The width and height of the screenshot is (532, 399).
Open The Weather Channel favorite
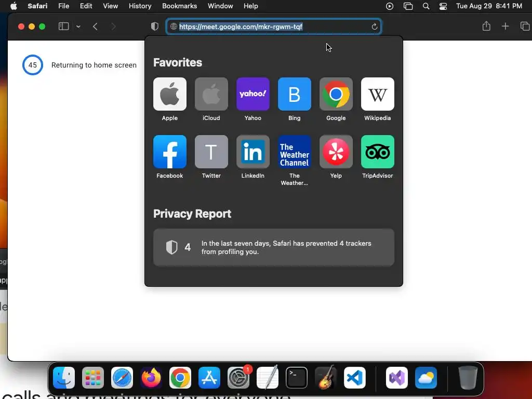pos(295,152)
